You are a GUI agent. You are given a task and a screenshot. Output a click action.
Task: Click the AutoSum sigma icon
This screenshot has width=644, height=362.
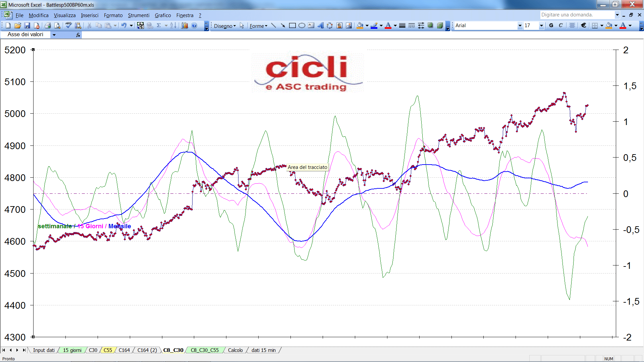[159, 25]
